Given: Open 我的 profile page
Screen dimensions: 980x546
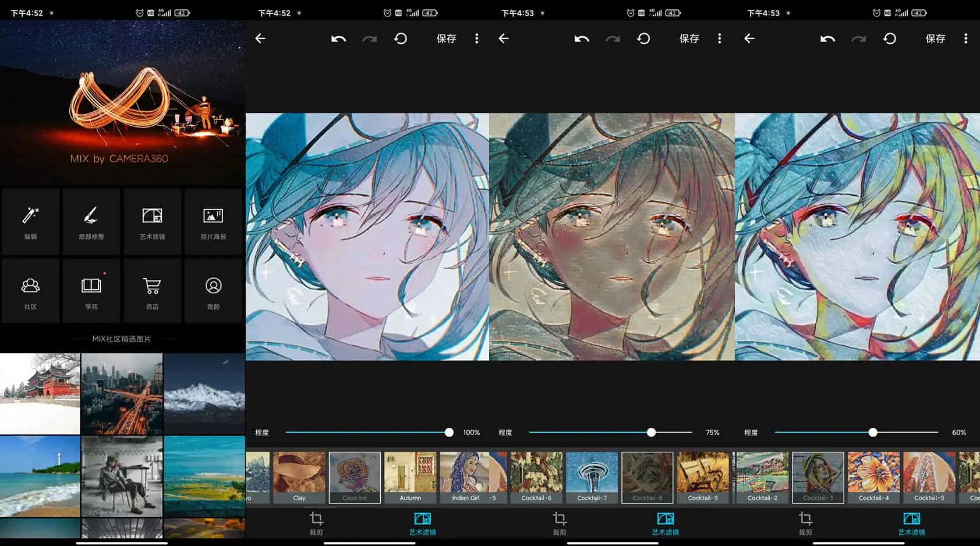Looking at the screenshot, I should (213, 290).
